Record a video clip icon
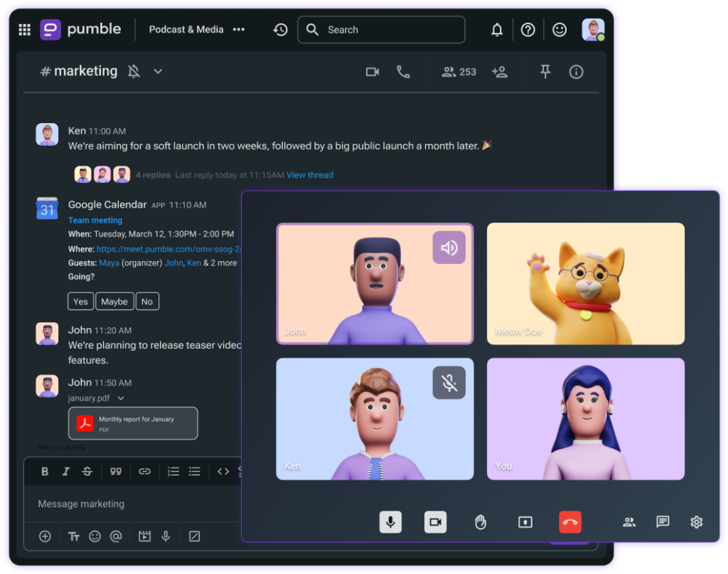Screen dimensions: 728x574 click(144, 536)
